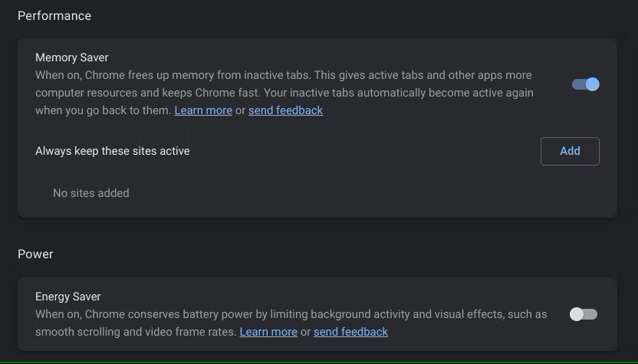Click the 'smooth scrolling and video frame rates' text
This screenshot has height=364, width=638.
[135, 332]
